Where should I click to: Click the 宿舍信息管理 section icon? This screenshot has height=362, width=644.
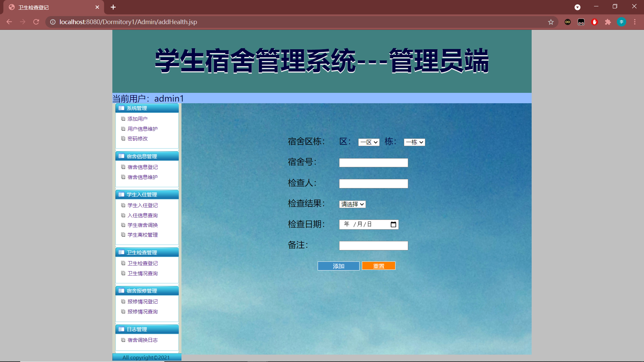point(121,156)
